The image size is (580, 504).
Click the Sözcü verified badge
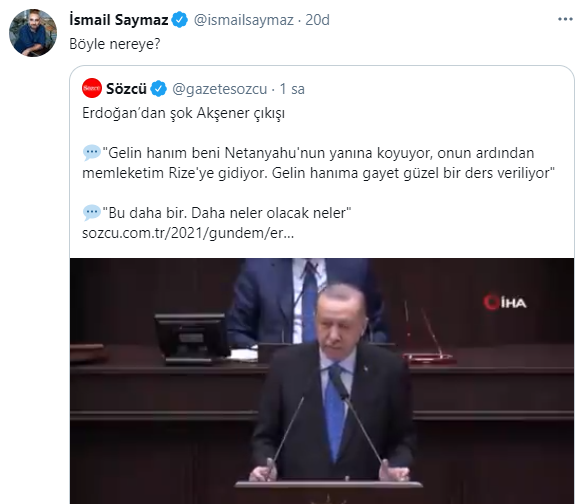coord(159,89)
